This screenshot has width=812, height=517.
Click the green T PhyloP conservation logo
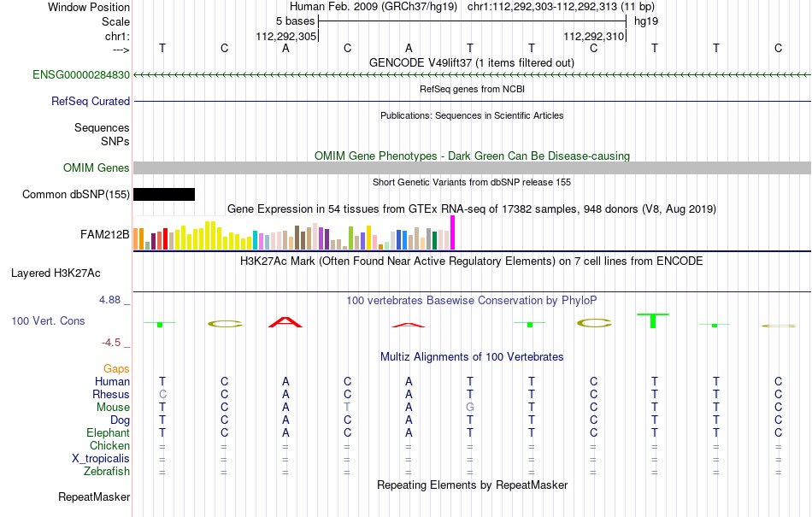(653, 320)
